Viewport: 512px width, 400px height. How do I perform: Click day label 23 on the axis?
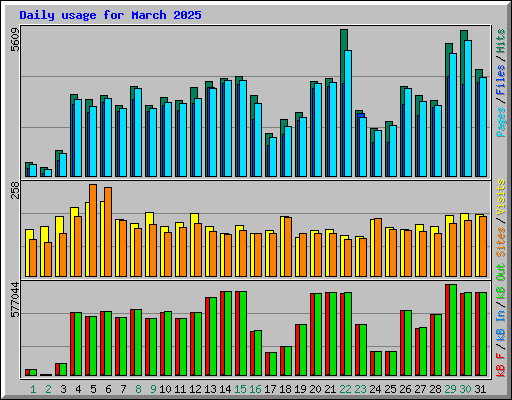coord(360,389)
